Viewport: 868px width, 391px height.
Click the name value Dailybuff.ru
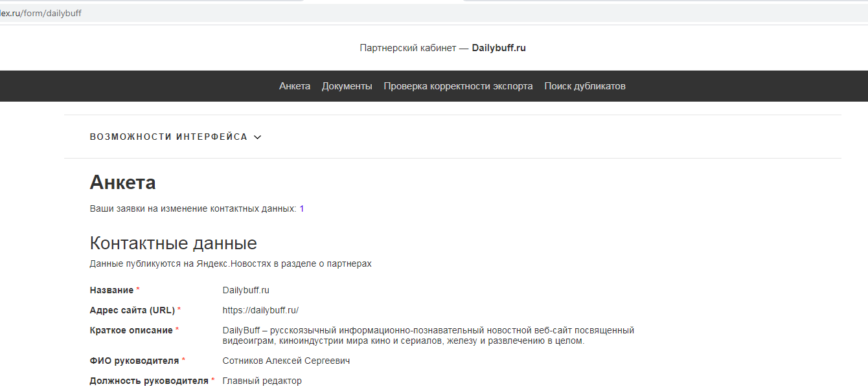246,290
